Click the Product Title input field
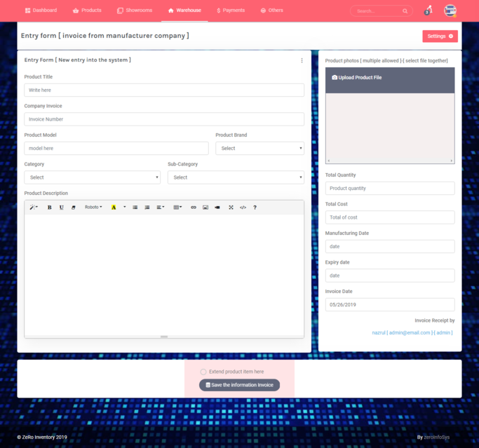 (164, 90)
